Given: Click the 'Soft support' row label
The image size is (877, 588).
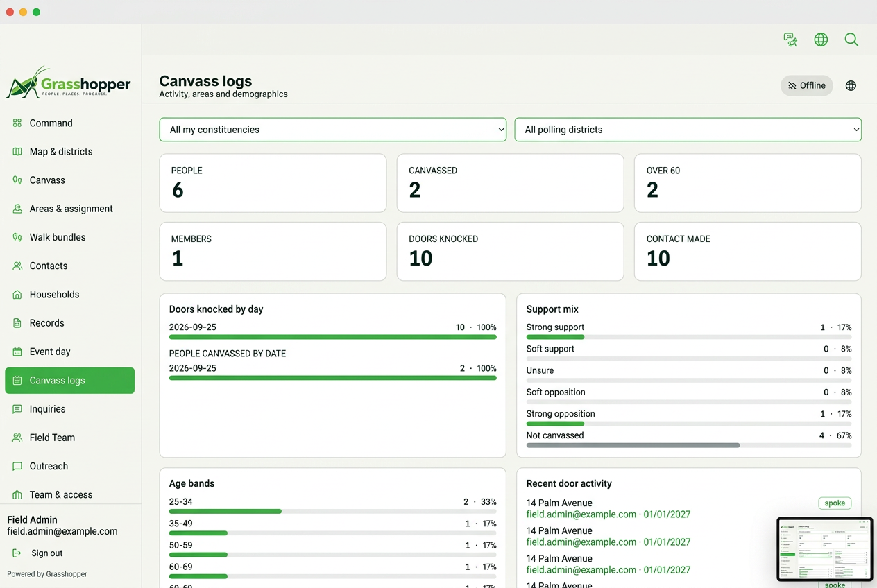Looking at the screenshot, I should [x=550, y=349].
